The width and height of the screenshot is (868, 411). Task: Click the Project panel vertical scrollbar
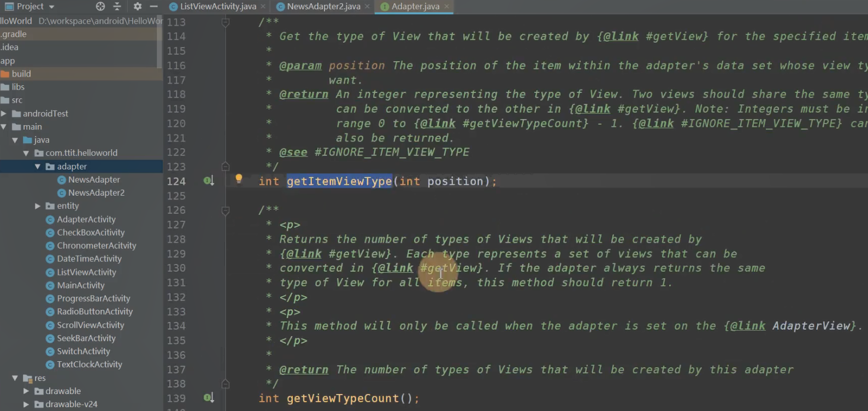(160, 41)
